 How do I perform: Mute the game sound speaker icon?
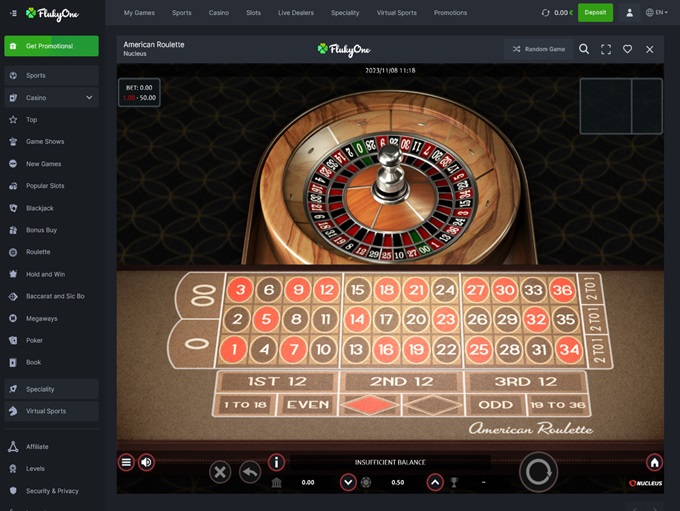147,462
